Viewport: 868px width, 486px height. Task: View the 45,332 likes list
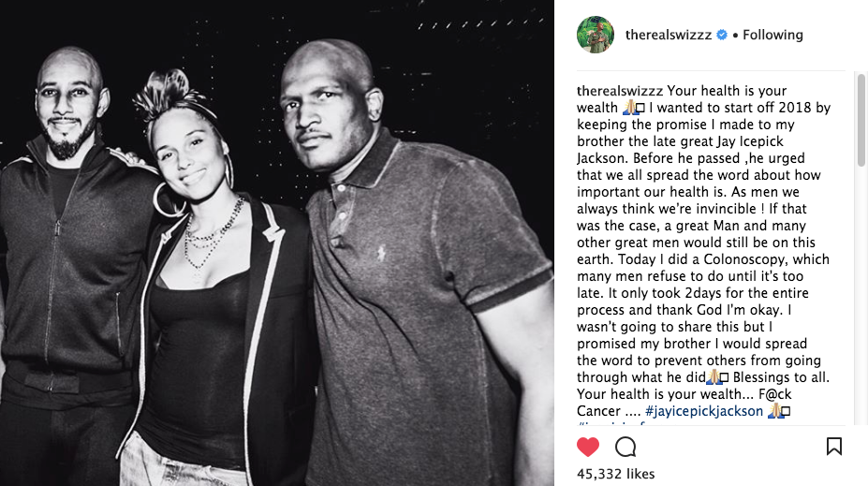coord(615,474)
